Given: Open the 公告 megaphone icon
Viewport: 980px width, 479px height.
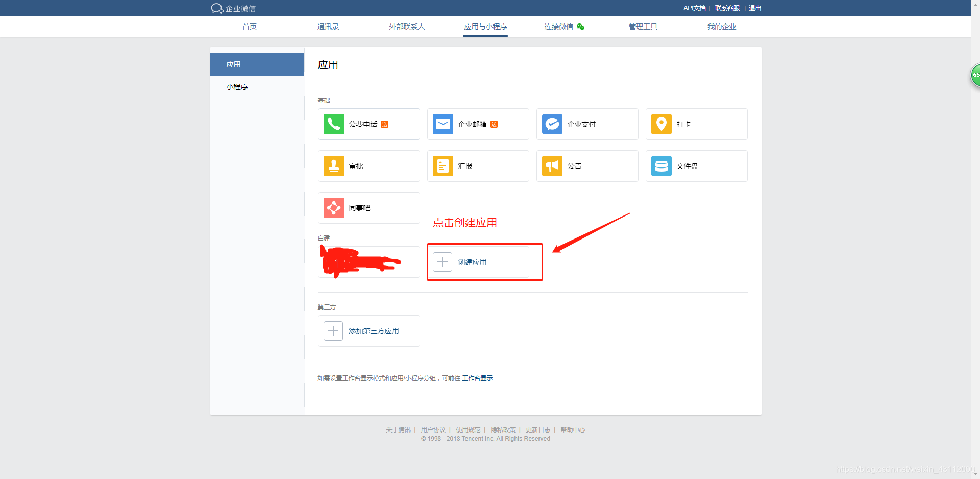Looking at the screenshot, I should tap(552, 166).
